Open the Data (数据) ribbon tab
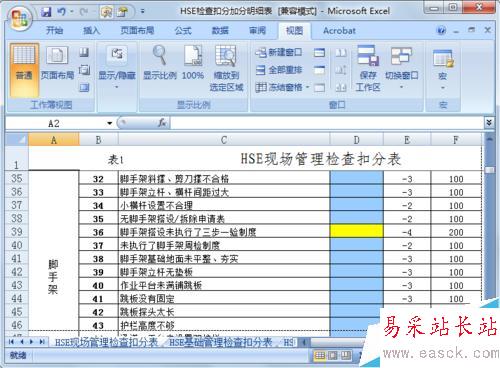Image resolution: width=500 pixels, height=368 pixels. (x=220, y=31)
